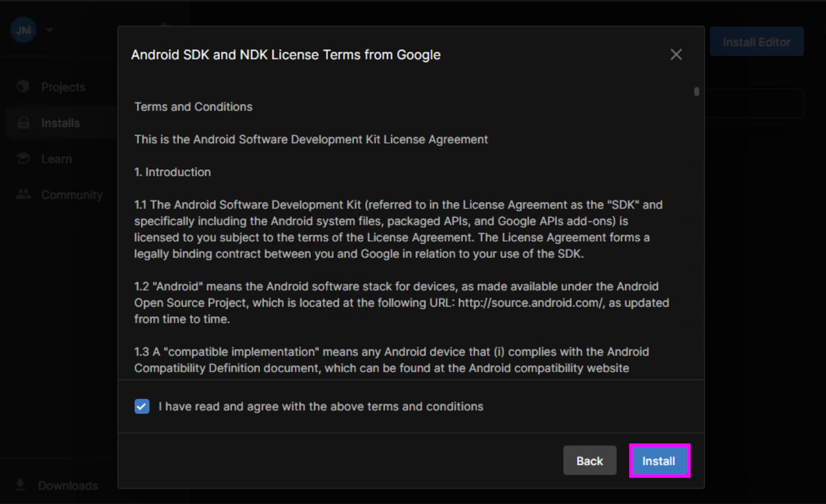Screen dimensions: 826x504
Task: Click the Installs lock-shaped icon
Action: [x=23, y=123]
